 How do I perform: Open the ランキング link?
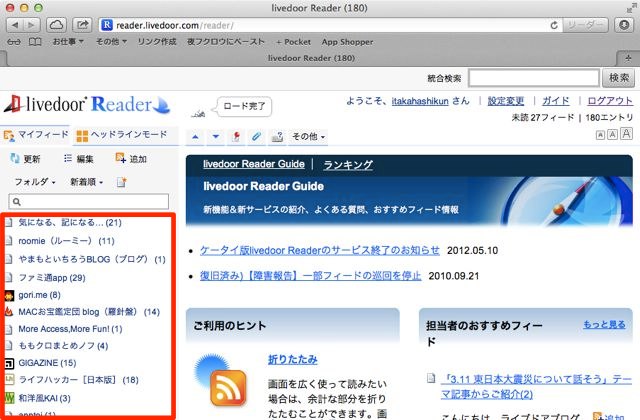point(348,164)
